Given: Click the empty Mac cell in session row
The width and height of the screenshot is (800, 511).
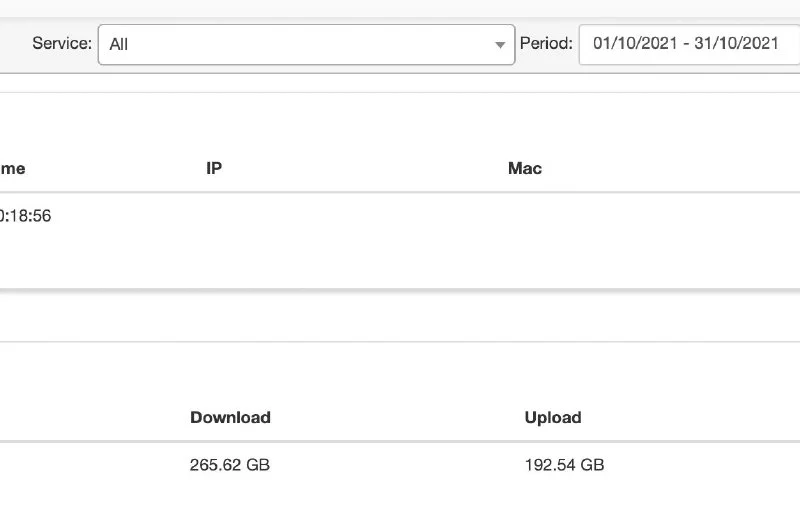Looking at the screenshot, I should click(600, 216).
